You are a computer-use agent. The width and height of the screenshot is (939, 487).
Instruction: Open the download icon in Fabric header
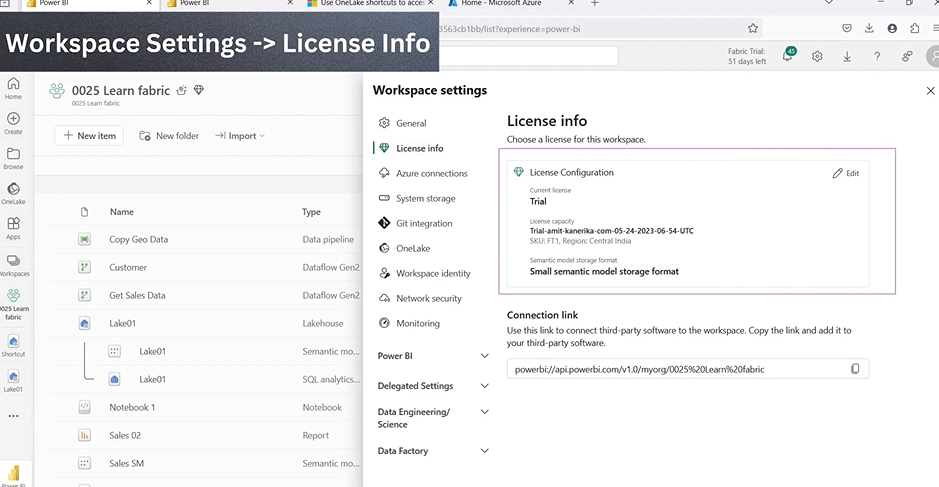click(x=847, y=56)
